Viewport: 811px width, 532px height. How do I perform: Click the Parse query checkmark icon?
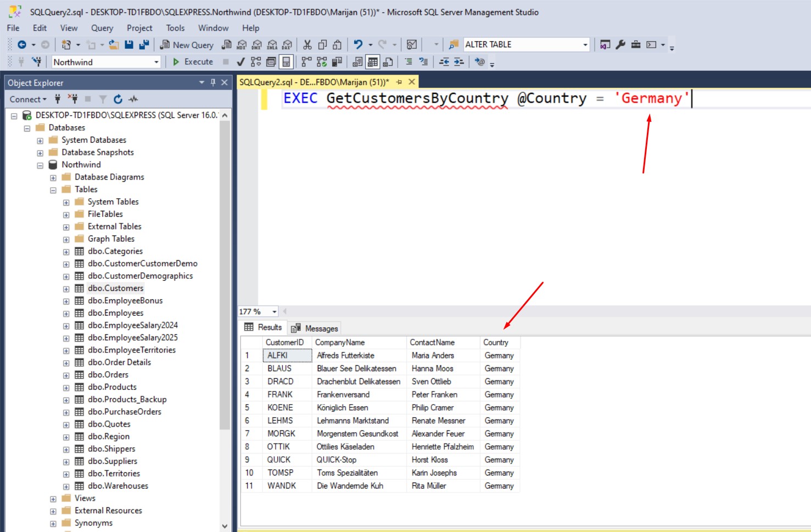[x=240, y=62]
